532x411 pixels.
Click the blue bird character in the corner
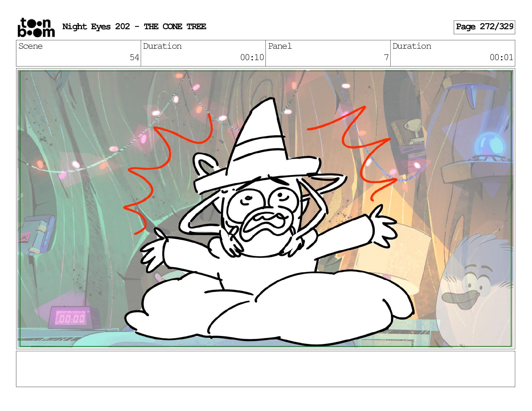pyautogui.click(x=475, y=290)
